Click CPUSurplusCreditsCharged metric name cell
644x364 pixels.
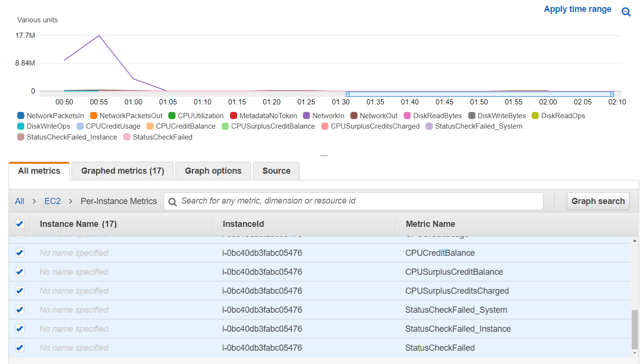click(457, 291)
